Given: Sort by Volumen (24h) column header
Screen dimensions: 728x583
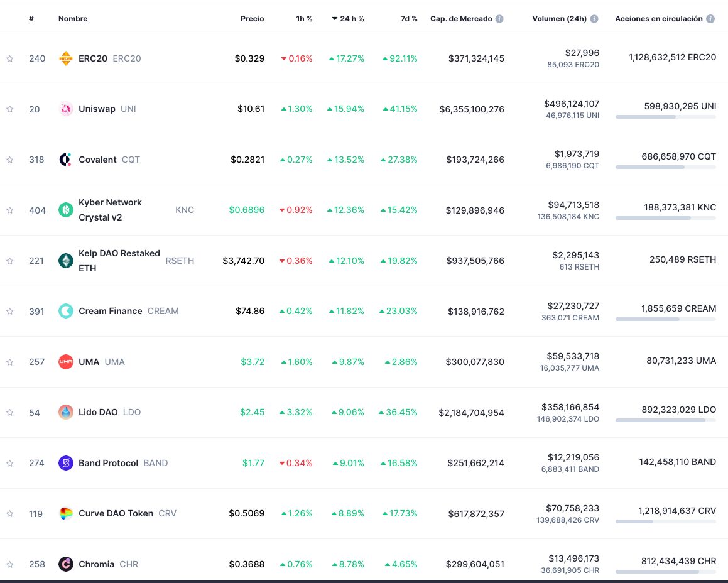Looking at the screenshot, I should click(x=560, y=19).
